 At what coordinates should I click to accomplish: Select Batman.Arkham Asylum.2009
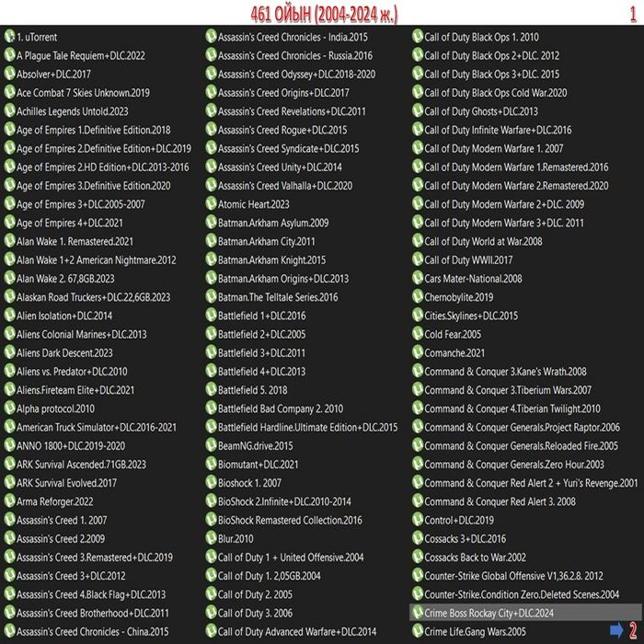tap(273, 223)
